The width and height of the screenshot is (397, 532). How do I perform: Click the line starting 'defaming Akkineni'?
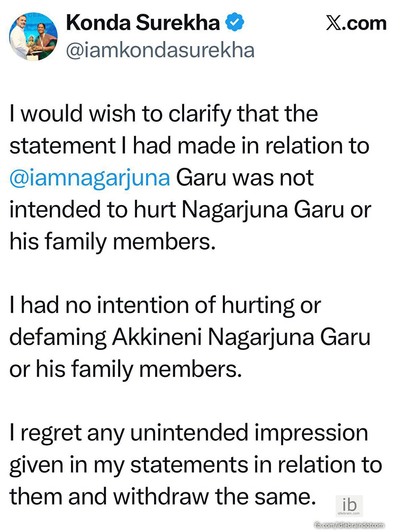(190, 338)
